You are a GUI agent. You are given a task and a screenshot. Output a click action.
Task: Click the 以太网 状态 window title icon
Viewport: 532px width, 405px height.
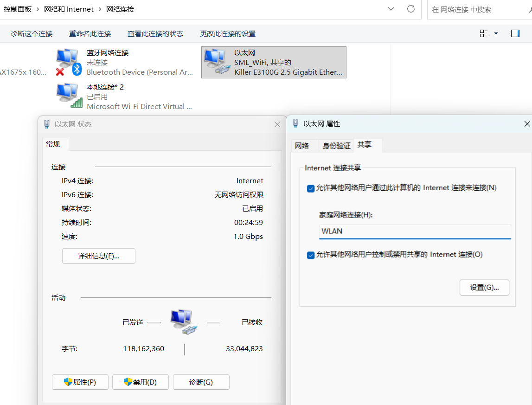click(47, 124)
